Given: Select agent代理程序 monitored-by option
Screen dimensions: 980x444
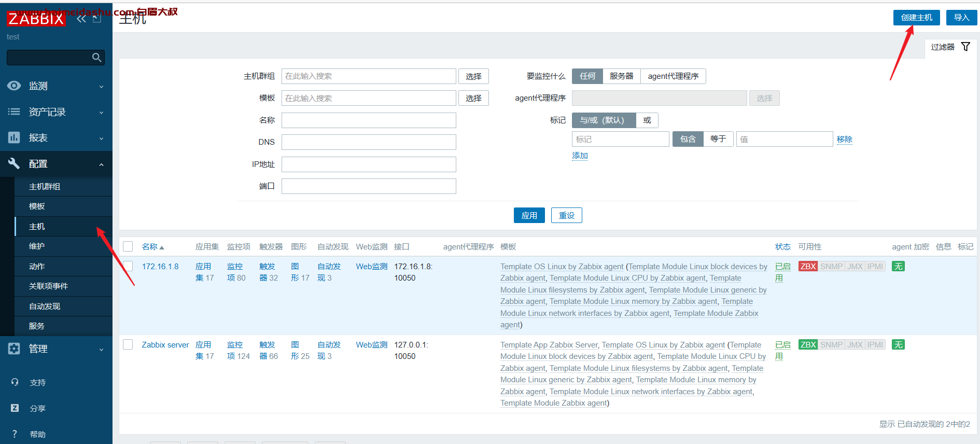Looking at the screenshot, I should [673, 76].
